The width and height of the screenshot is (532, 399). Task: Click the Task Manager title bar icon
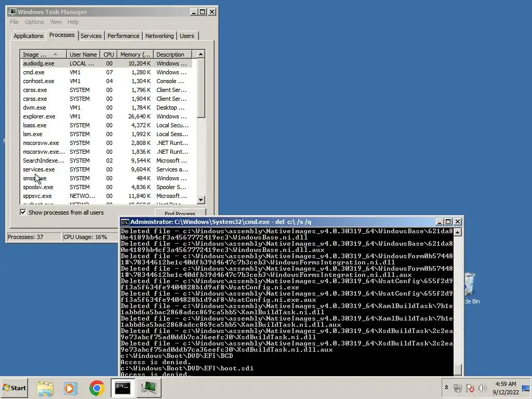pyautogui.click(x=12, y=11)
